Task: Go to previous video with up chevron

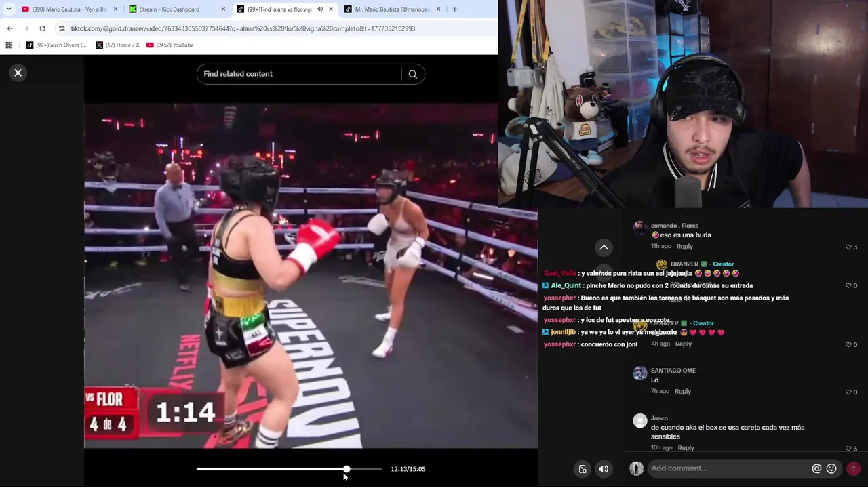Action: (604, 247)
